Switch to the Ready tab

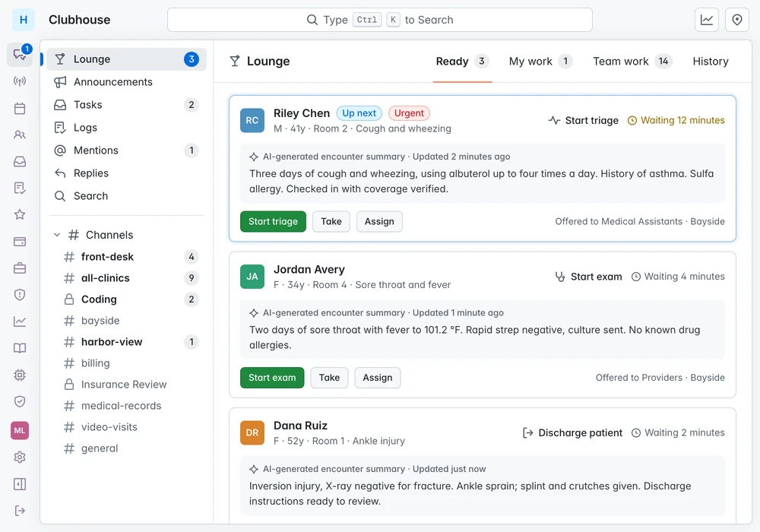(x=462, y=61)
